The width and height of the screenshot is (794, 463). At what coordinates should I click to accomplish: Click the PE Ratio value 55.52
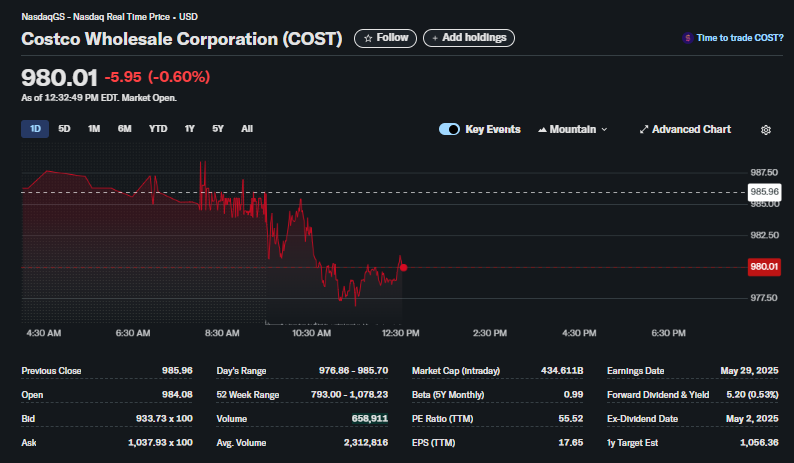[571, 419]
